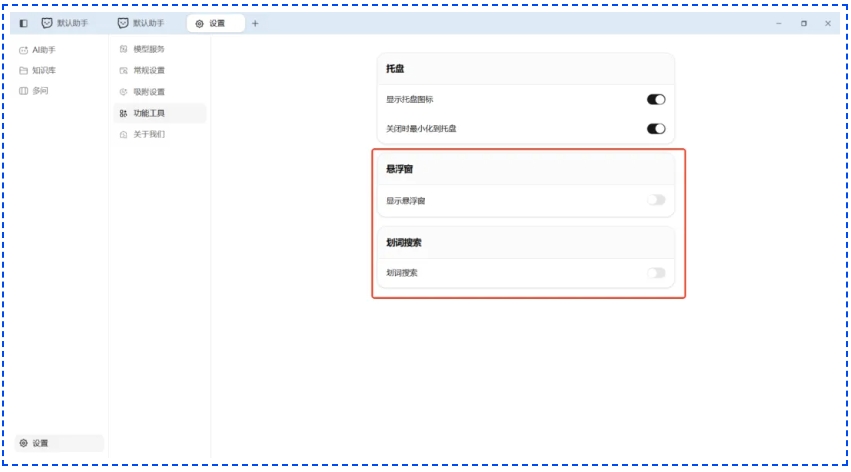Close the application window
Screen dimensions: 851x472
click(x=828, y=23)
